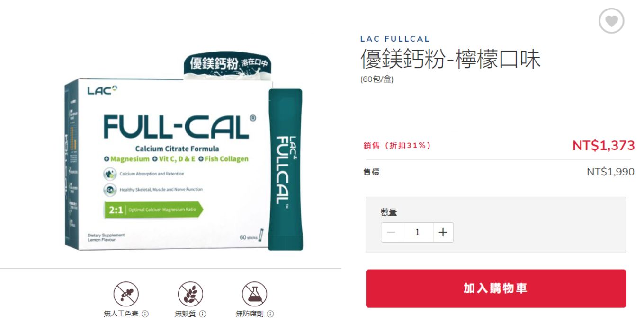Open info tooltip beside 無人工色素

pyautogui.click(x=145, y=314)
